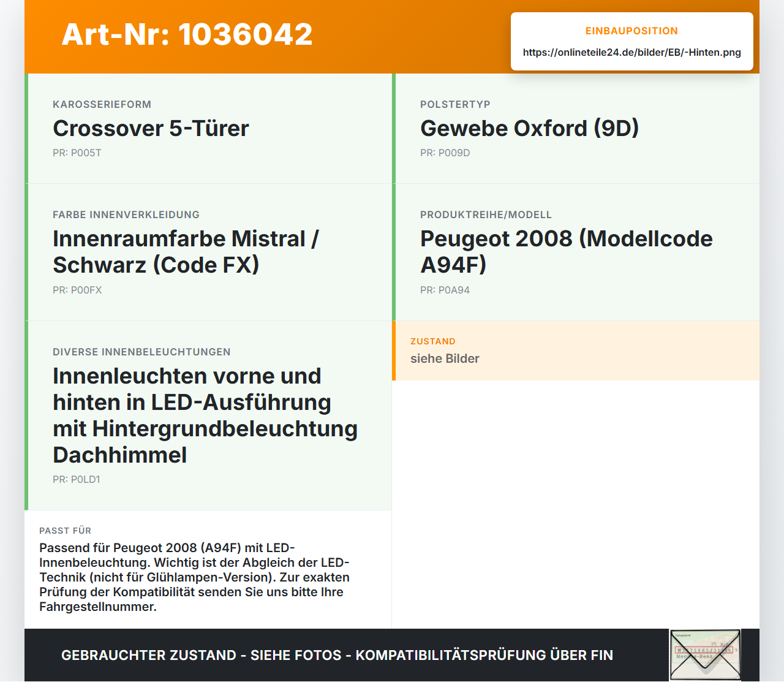
Task: Select the 'siehe Bilder' condition text
Action: (x=445, y=358)
